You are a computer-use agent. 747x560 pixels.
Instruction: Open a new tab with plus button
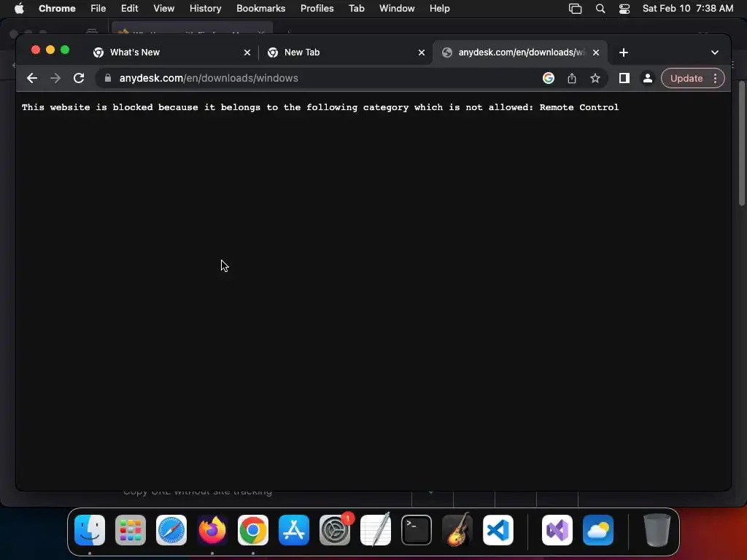coord(624,52)
